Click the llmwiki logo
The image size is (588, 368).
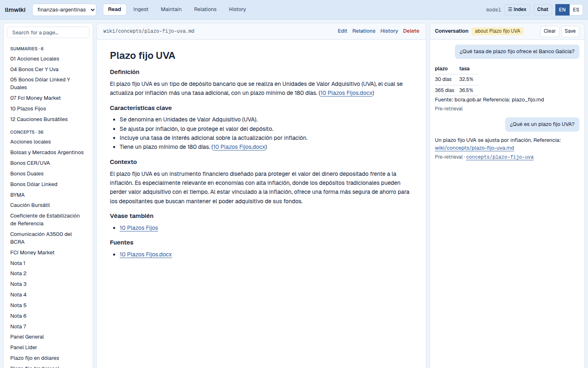15,10
